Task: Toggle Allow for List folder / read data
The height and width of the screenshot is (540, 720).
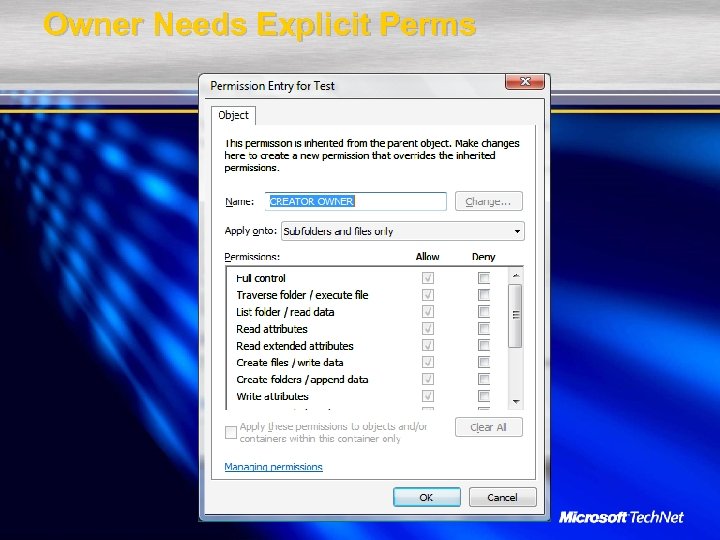Action: [428, 312]
